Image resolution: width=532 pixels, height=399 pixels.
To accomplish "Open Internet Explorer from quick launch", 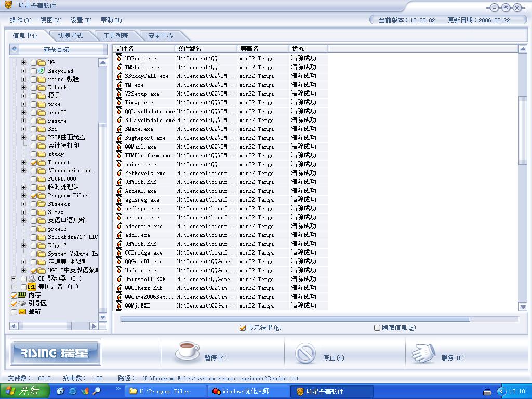I will point(72,391).
